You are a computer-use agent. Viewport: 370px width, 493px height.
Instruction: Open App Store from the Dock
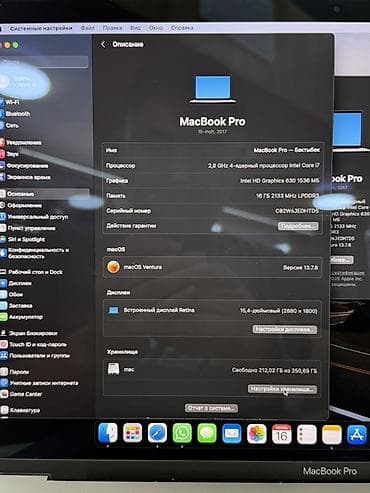(x=357, y=435)
